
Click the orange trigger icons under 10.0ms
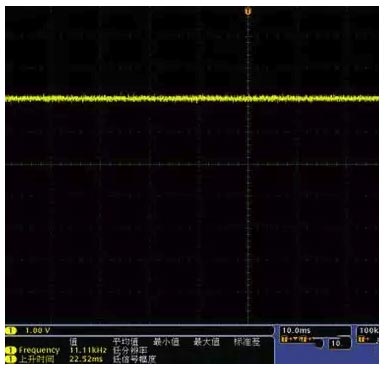[x=298, y=340]
